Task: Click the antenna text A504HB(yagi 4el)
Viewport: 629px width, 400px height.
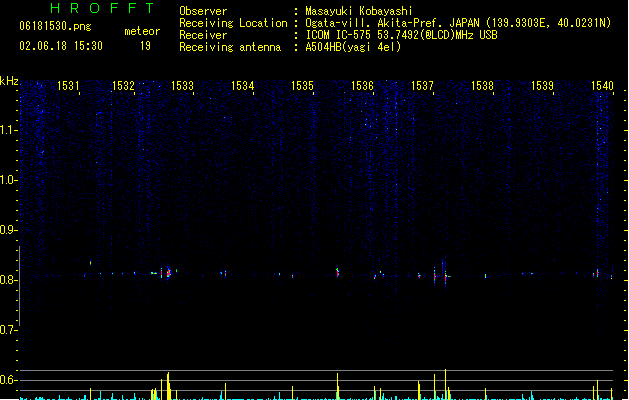Action: coord(353,47)
